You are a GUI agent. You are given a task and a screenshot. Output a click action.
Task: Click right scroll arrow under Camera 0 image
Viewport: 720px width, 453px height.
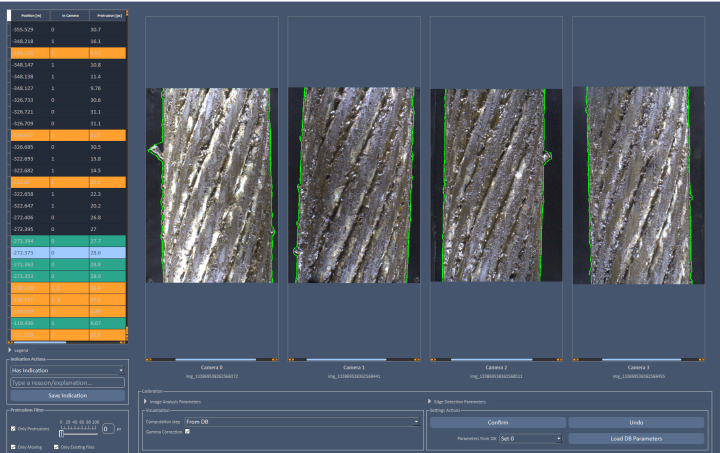point(276,359)
